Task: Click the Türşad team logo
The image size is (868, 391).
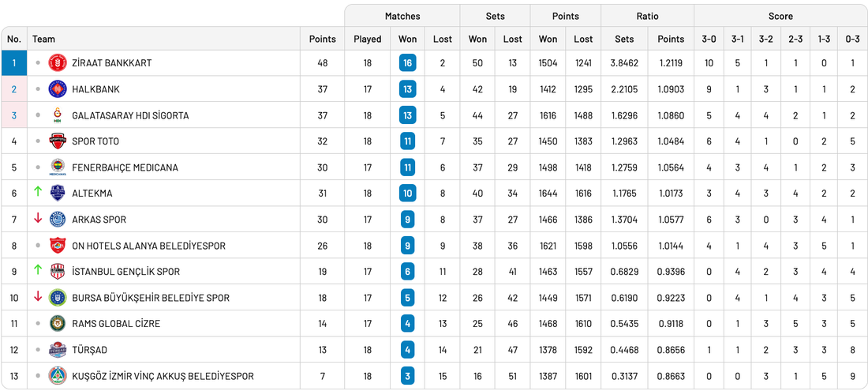Action: [58, 350]
